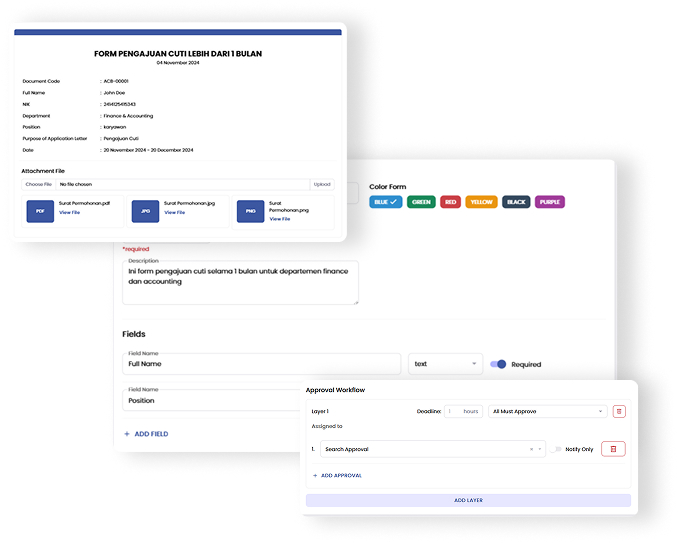Clear the Search Approval selection with the x
This screenshot has height=543, width=678.
click(x=531, y=450)
